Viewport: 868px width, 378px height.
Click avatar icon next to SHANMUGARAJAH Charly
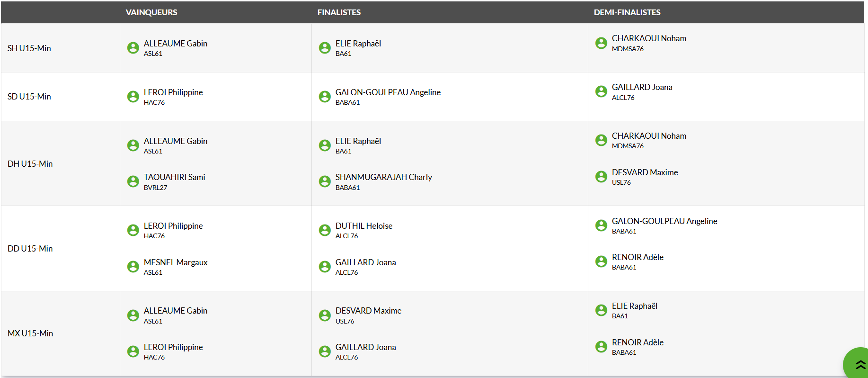click(x=325, y=181)
